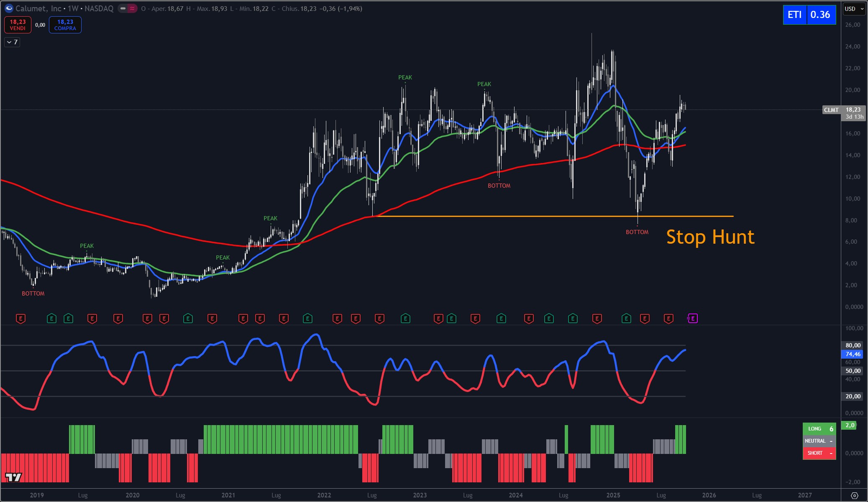The width and height of the screenshot is (868, 502).
Task: Click the first red earnings marker in 2019
Action: click(20, 319)
